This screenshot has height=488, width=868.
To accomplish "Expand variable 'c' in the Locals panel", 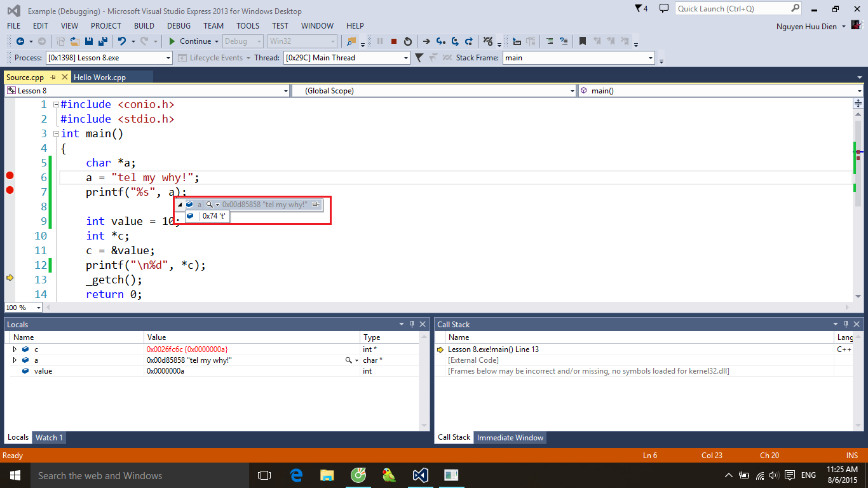I will point(15,349).
